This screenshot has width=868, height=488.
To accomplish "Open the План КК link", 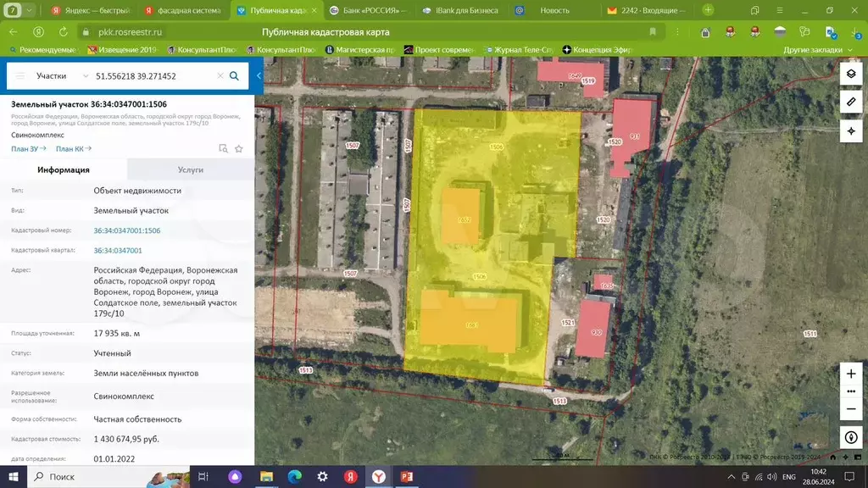I will pos(74,149).
